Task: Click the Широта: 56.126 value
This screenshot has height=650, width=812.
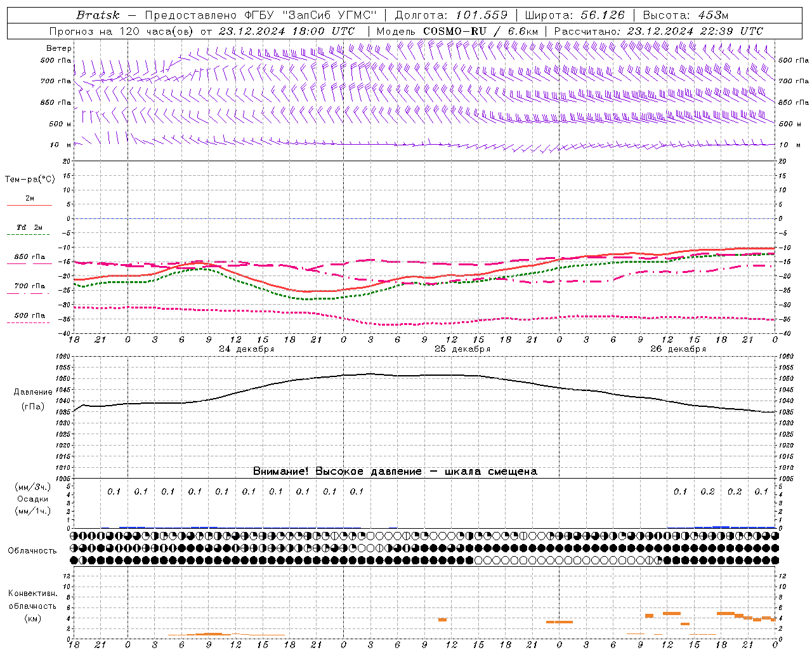Action: (x=575, y=15)
